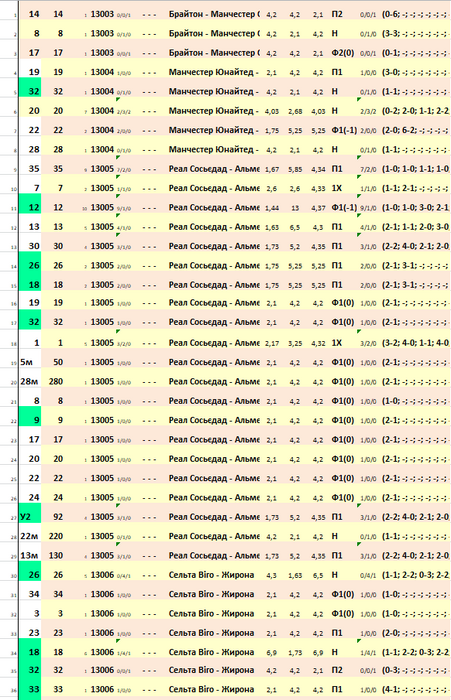
Task: Click "Брайтон - Манчестер" match in row 2
Action: [214, 33]
